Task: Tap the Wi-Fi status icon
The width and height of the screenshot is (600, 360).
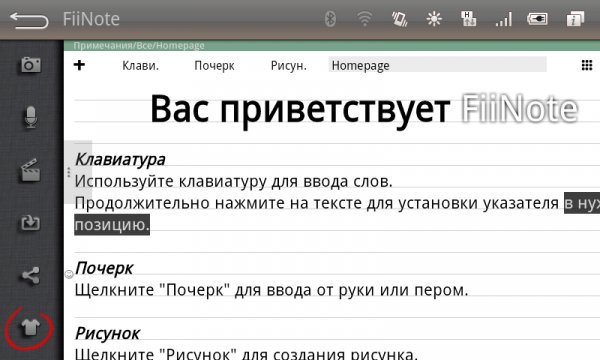Action: (x=364, y=19)
